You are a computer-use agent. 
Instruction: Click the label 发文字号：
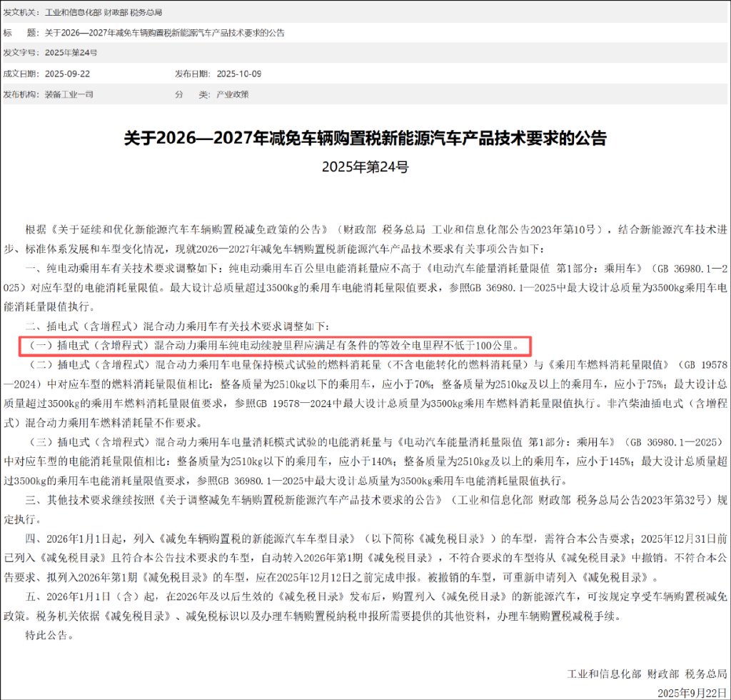22,53
